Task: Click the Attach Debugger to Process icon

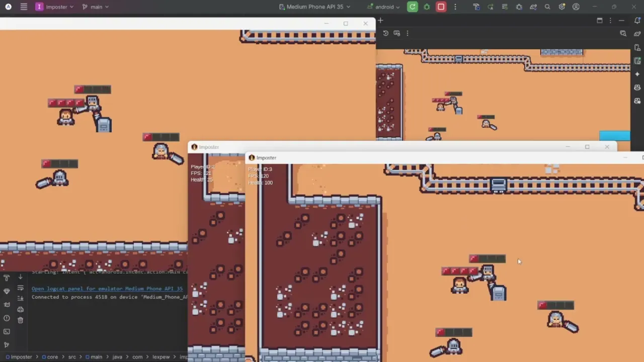Action: pos(519,7)
